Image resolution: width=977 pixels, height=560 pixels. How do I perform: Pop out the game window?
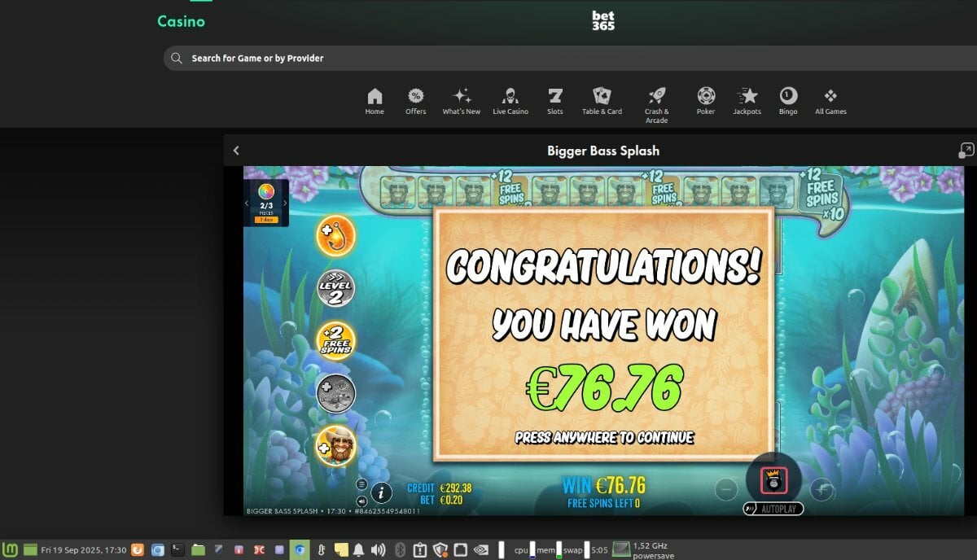coord(966,151)
